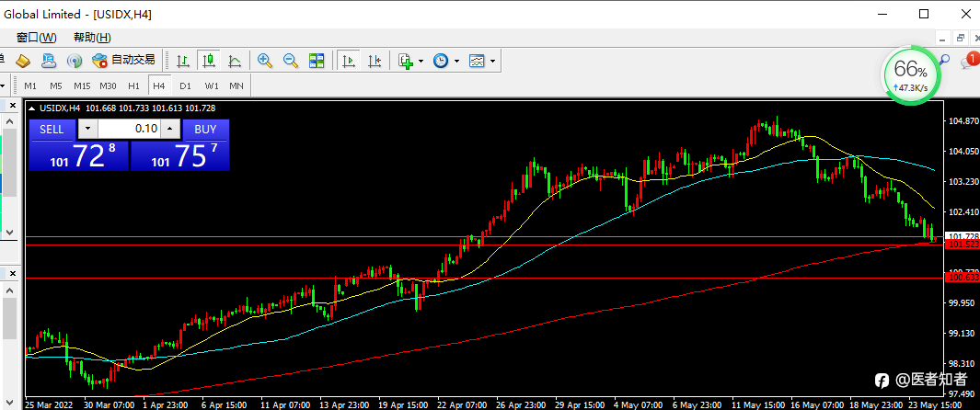Open the 窗口(W) menu
Screen dimensions: 980x410
pyautogui.click(x=36, y=38)
